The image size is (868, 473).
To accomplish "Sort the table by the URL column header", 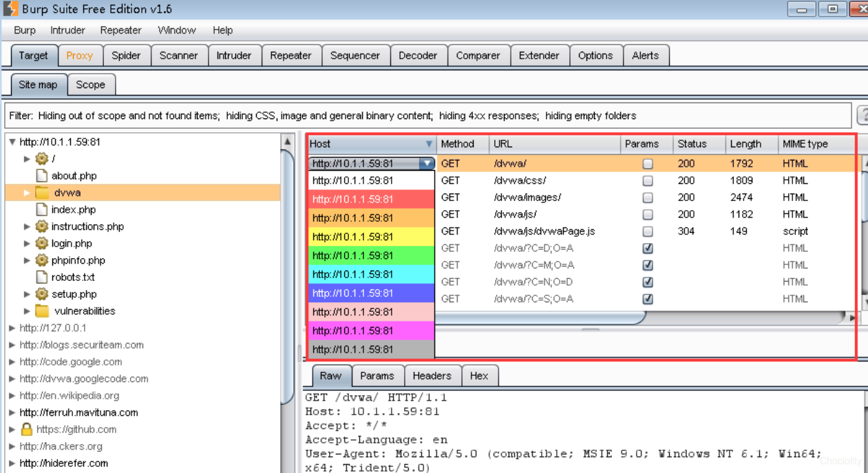I will click(x=554, y=144).
